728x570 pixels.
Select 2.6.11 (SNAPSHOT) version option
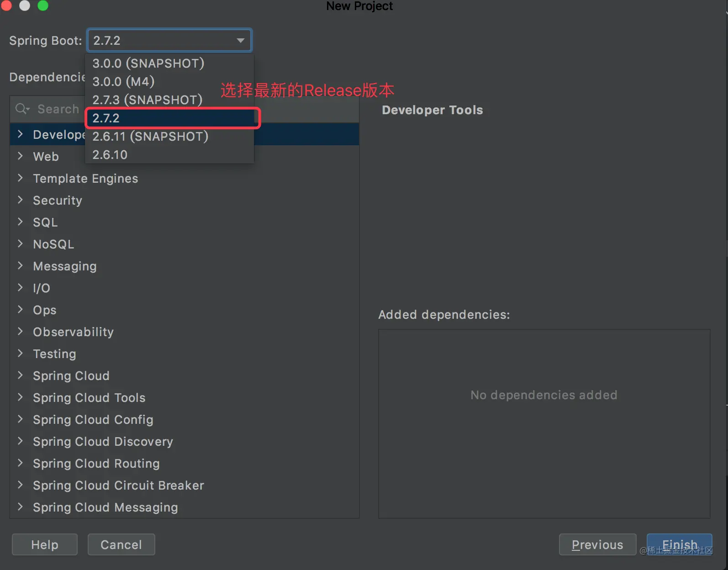(150, 137)
